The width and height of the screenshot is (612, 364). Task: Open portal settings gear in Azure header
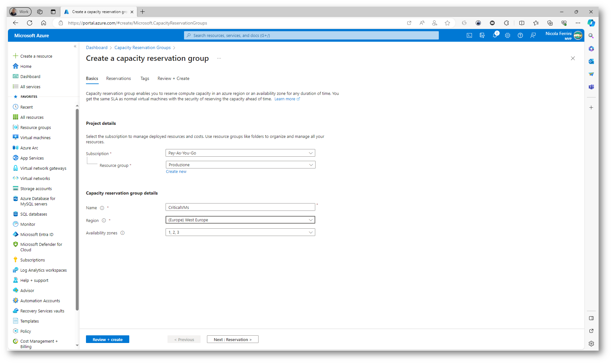coord(508,35)
